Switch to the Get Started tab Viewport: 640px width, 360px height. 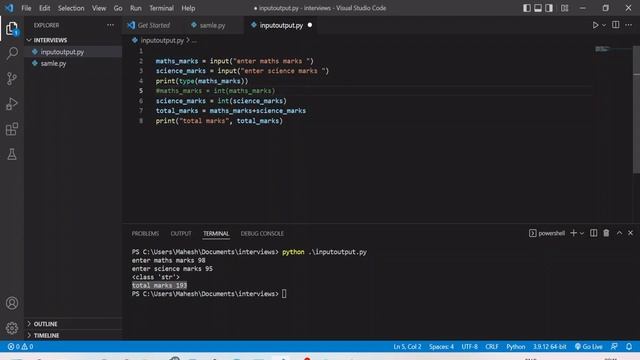coord(153,25)
